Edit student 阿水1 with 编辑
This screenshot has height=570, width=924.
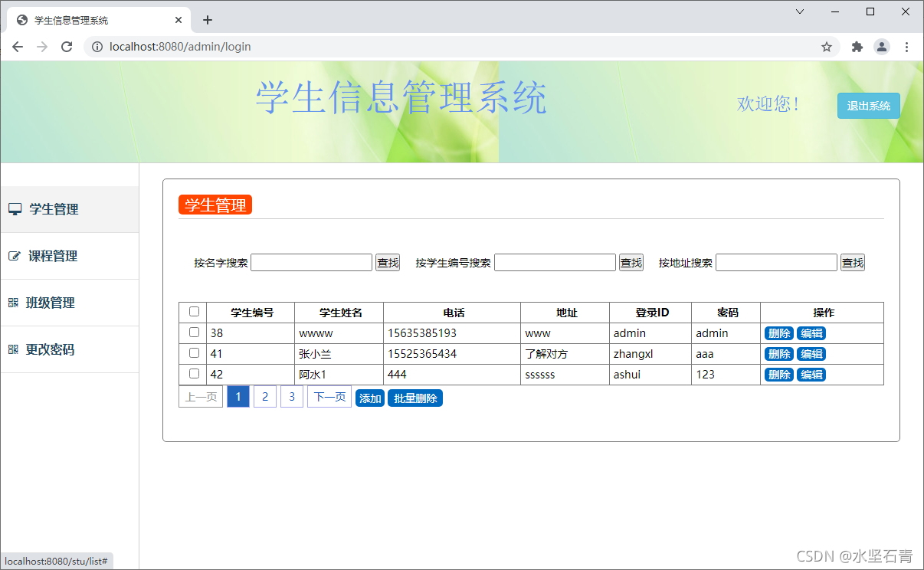pyautogui.click(x=811, y=375)
